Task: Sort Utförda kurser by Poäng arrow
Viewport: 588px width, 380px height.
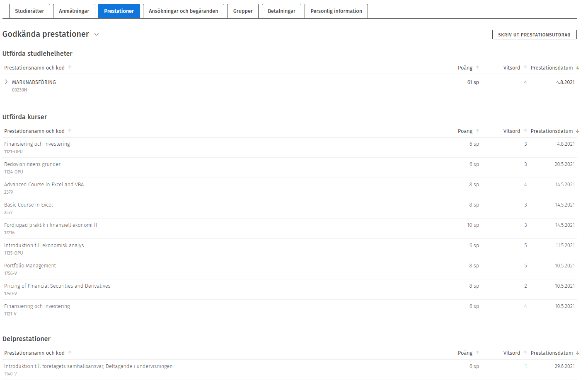Action: click(477, 131)
